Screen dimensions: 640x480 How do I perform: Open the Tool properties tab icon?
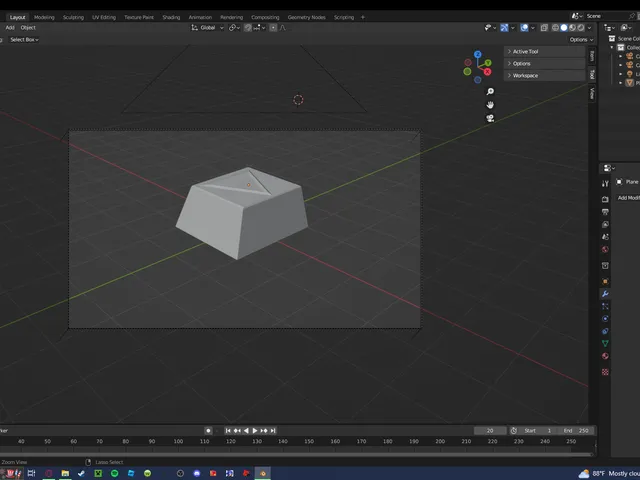tap(605, 184)
